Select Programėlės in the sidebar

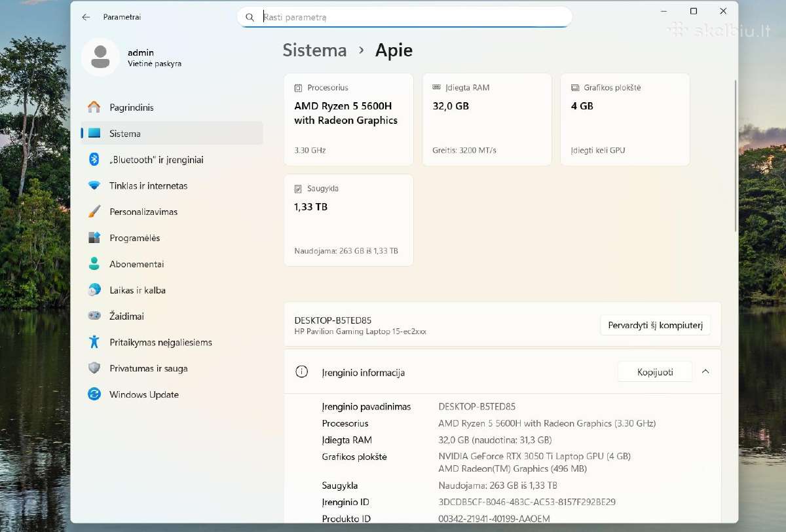tap(172, 238)
